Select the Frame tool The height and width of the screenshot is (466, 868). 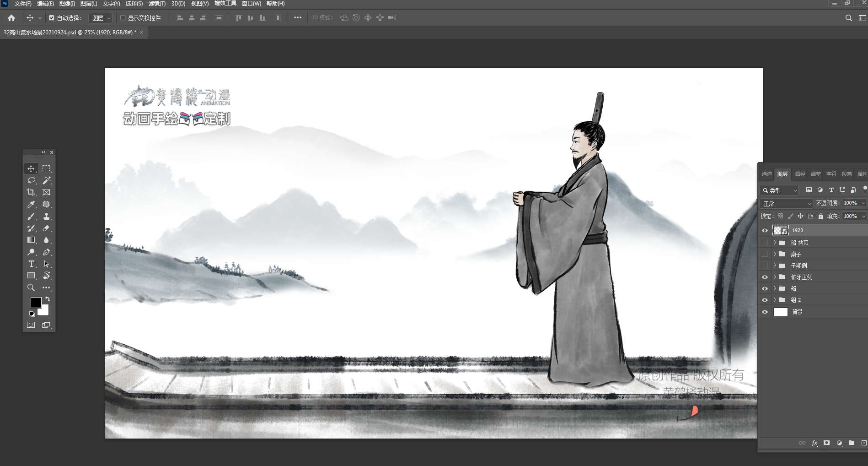tap(46, 192)
